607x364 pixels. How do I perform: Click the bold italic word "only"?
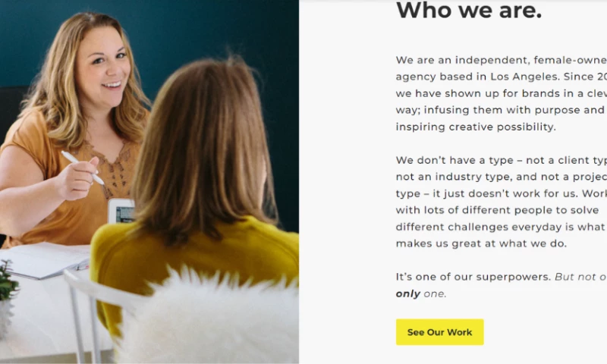408,293
